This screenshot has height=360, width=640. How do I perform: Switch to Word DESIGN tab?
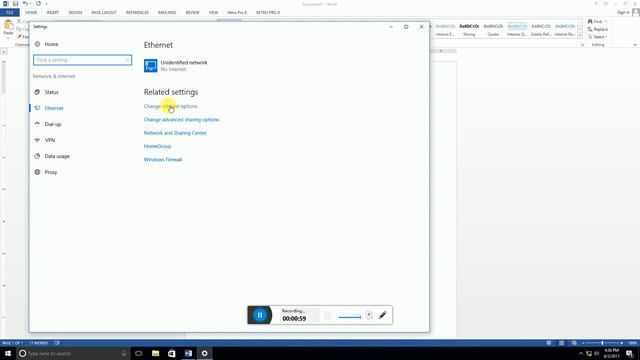pyautogui.click(x=75, y=13)
